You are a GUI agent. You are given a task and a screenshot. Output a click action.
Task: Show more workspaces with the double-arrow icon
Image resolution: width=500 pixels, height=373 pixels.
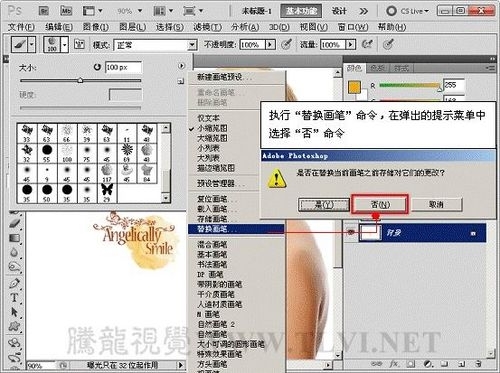(x=363, y=11)
